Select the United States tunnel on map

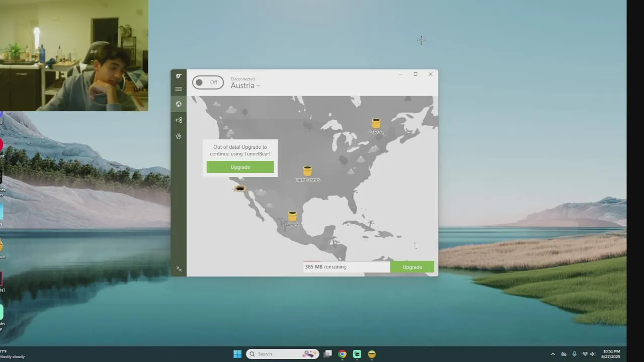307,171
